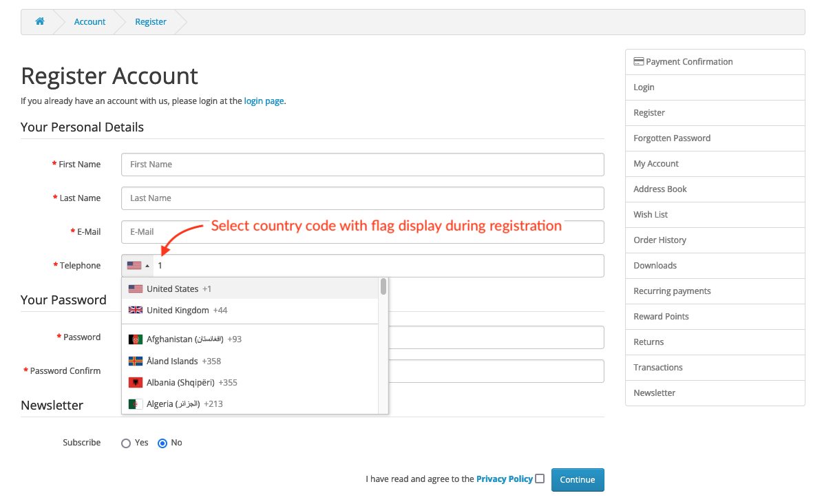
Task: Click the First Name input field
Action: pos(362,164)
